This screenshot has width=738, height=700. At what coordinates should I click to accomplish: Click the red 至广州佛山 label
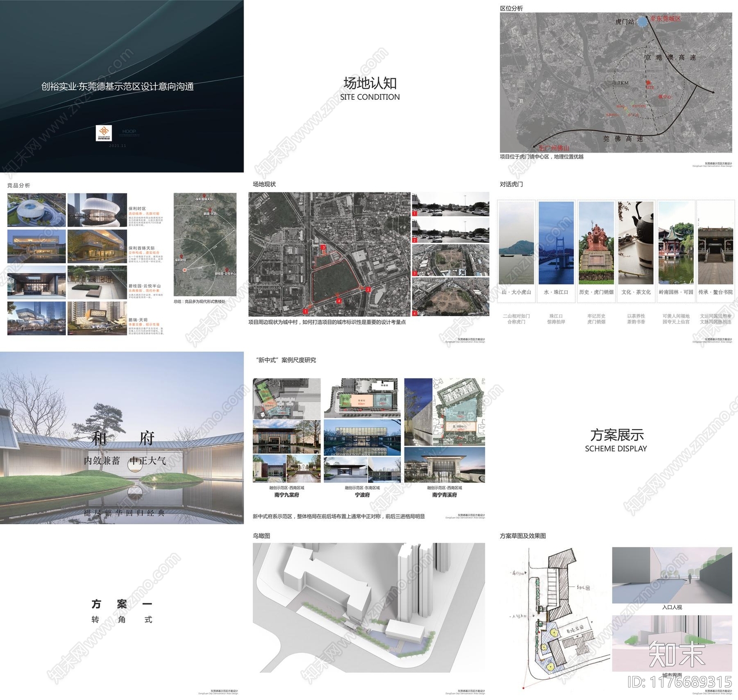tap(553, 148)
